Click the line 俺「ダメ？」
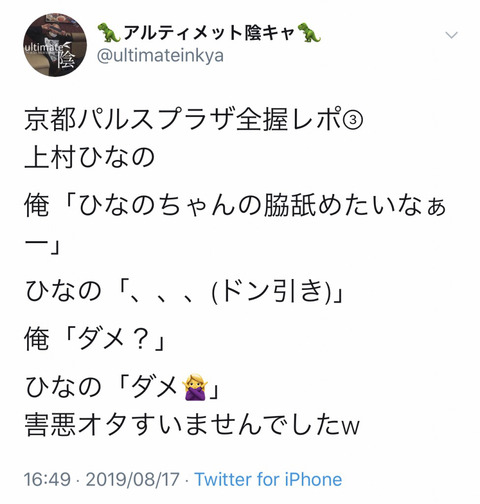Image resolution: width=480 pixels, height=504 pixels. [x=95, y=339]
